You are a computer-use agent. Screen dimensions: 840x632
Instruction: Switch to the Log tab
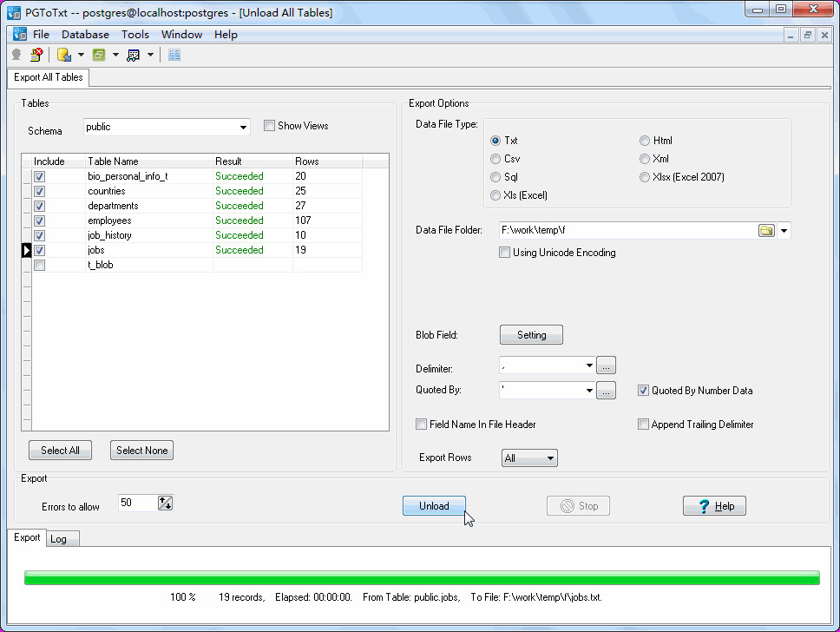click(62, 539)
